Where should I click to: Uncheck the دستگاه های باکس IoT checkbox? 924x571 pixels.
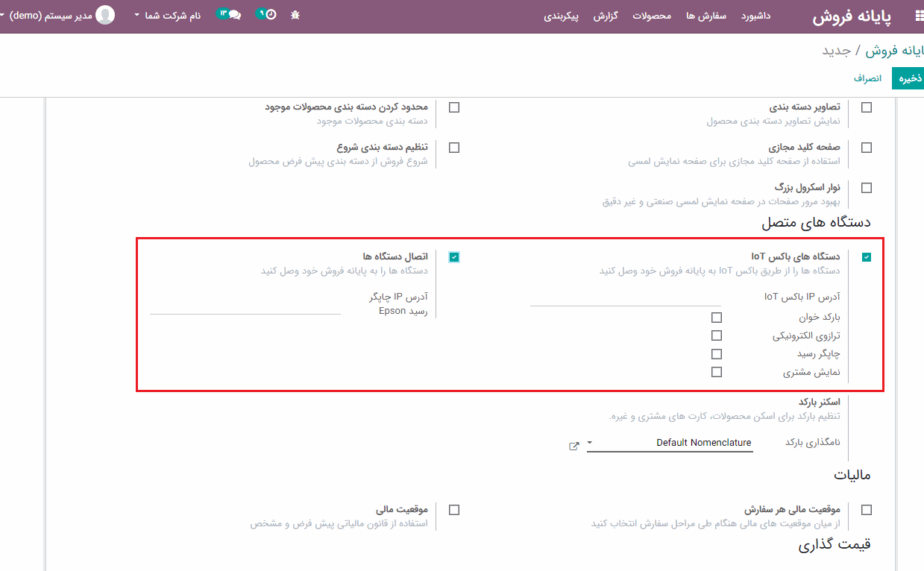(866, 257)
